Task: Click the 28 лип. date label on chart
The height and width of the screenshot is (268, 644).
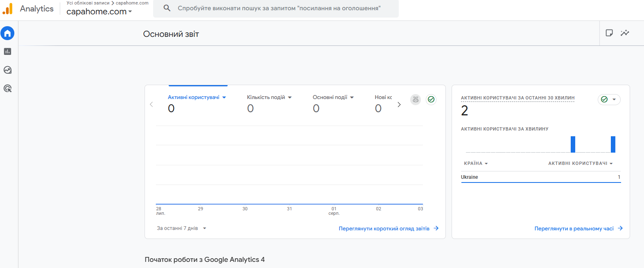Action: [x=160, y=211]
